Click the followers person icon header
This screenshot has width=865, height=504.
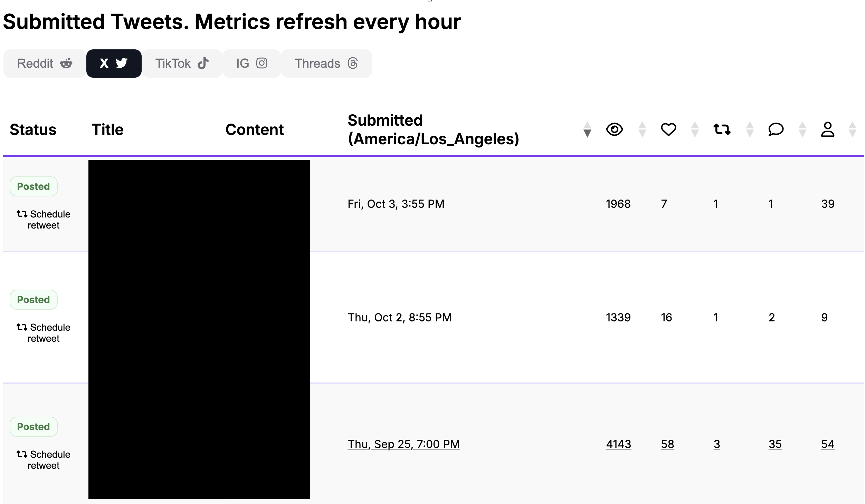click(828, 129)
